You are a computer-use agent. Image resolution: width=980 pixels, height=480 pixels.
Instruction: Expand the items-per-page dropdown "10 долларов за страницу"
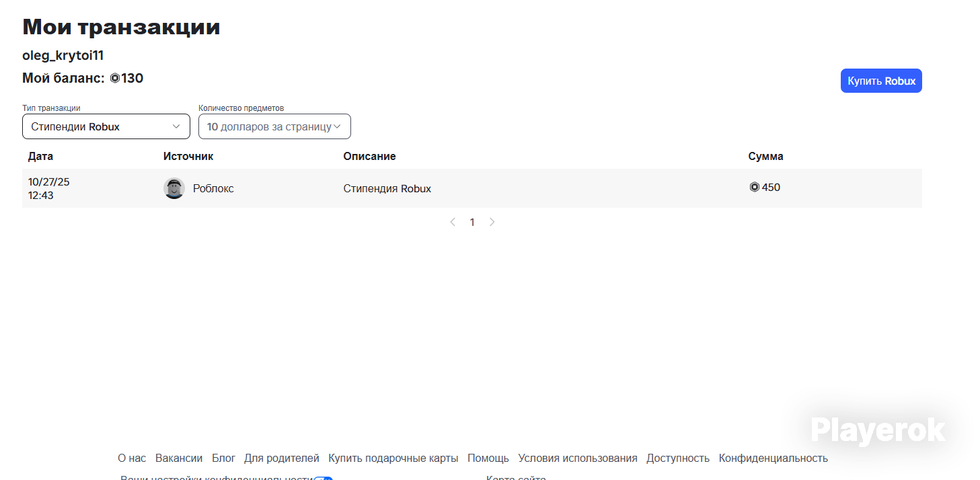click(x=274, y=126)
